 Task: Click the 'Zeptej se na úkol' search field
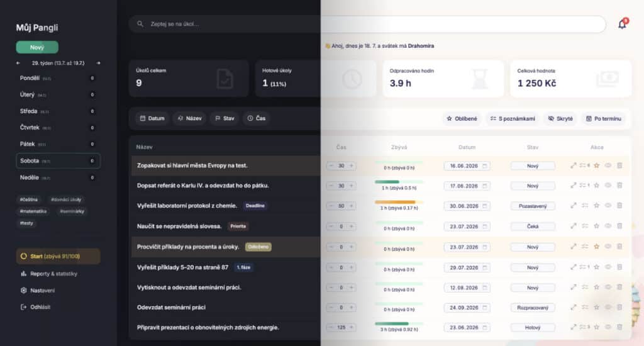[367, 25]
